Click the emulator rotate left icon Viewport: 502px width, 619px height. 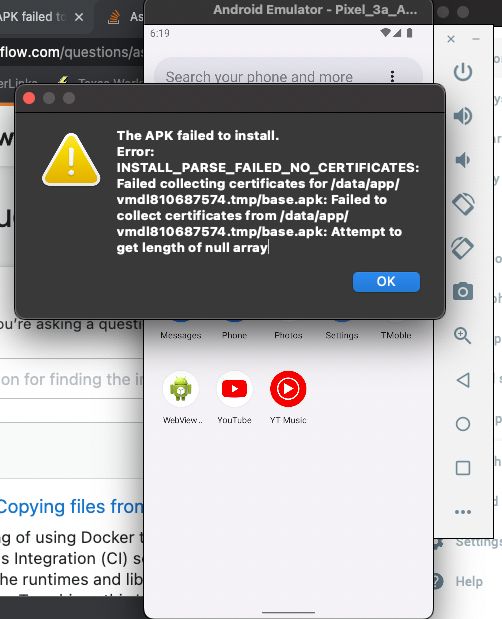click(x=463, y=204)
